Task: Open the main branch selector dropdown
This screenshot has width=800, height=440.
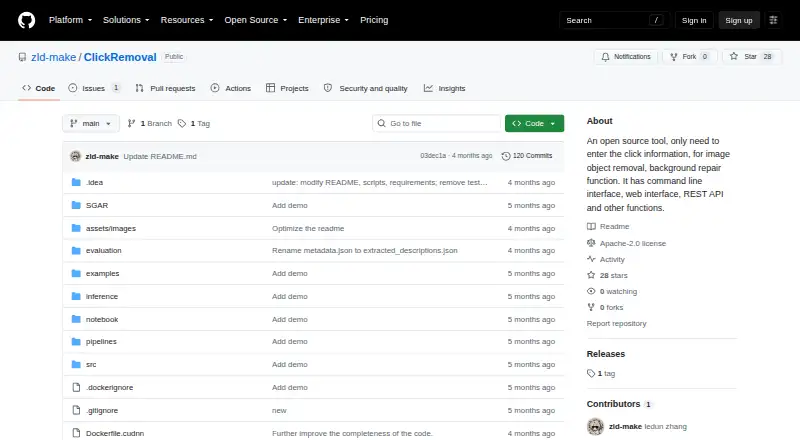Action: [x=91, y=124]
